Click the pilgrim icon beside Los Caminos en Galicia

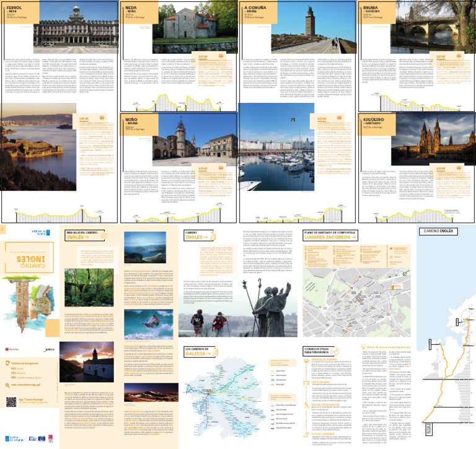(x=215, y=352)
